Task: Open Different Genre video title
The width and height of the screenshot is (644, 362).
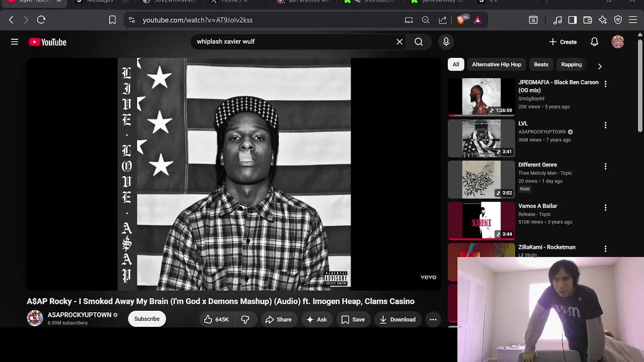Action: click(537, 165)
